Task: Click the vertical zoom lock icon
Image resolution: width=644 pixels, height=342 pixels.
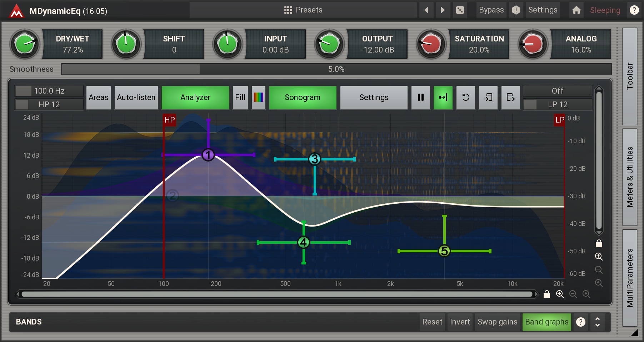Action: point(599,243)
